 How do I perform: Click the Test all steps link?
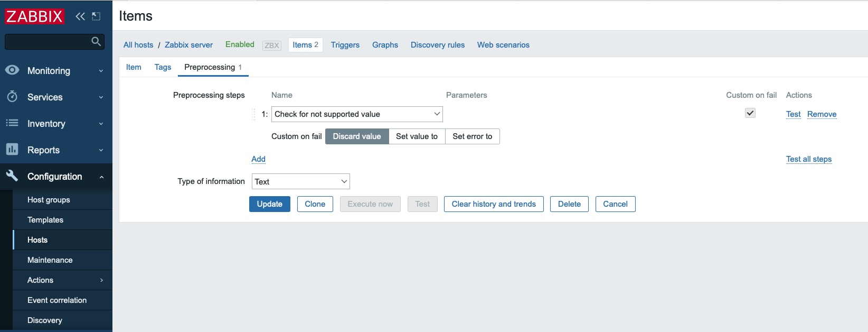[x=809, y=159]
